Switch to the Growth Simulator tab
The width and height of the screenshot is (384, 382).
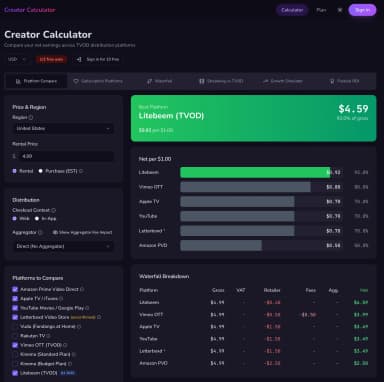(283, 81)
